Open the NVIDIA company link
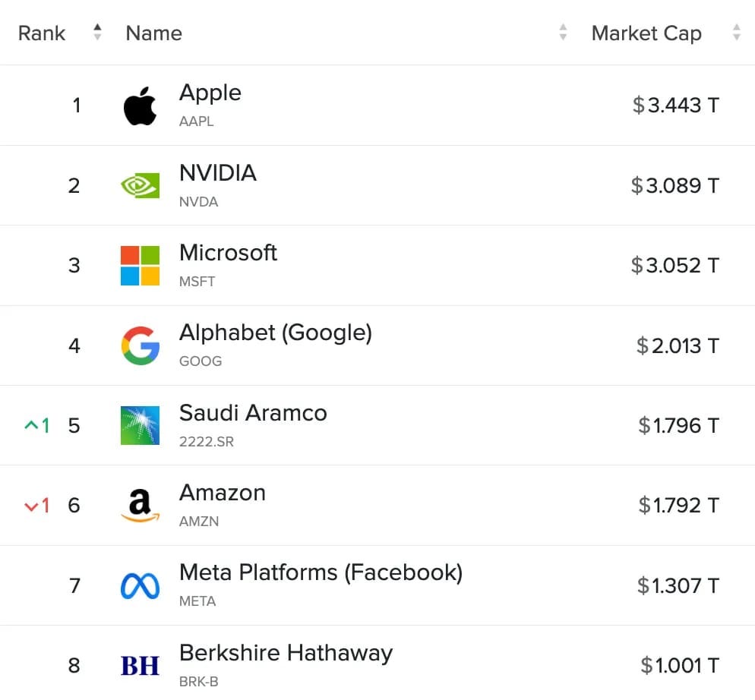 click(x=218, y=173)
